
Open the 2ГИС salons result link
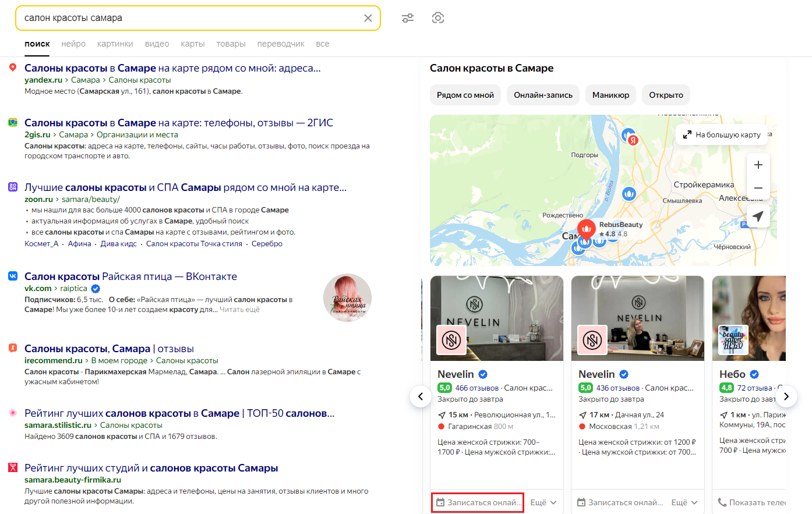click(x=178, y=123)
